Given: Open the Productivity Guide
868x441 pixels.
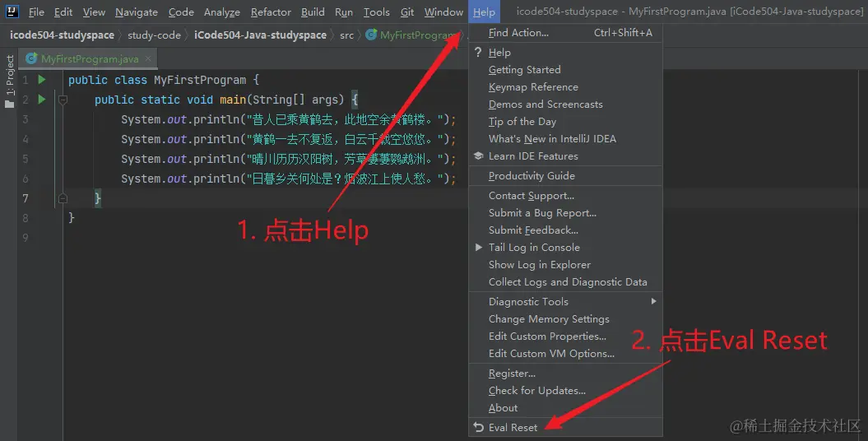Looking at the screenshot, I should pos(566,176).
